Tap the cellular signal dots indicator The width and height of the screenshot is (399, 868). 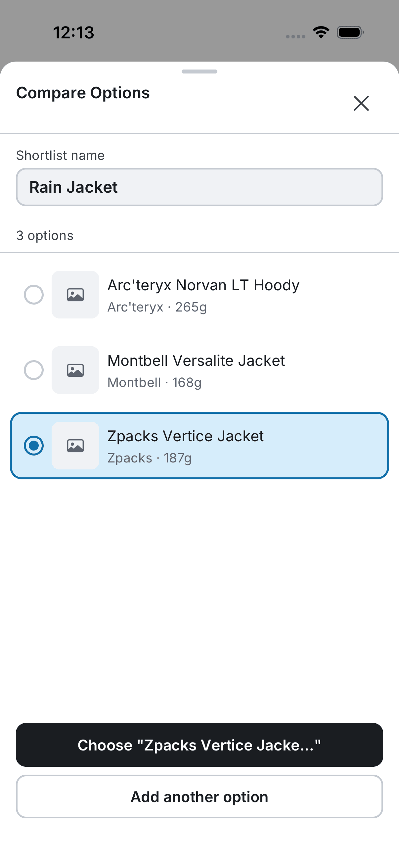pyautogui.click(x=296, y=36)
